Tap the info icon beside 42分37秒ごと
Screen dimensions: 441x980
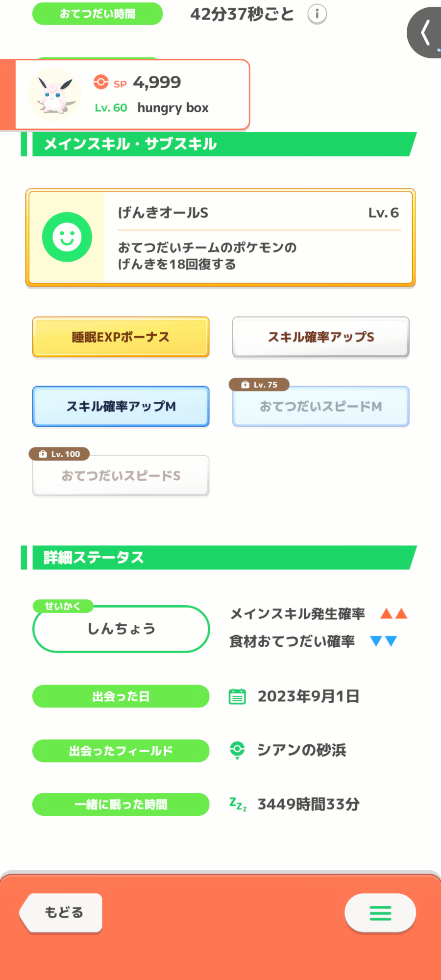[317, 14]
